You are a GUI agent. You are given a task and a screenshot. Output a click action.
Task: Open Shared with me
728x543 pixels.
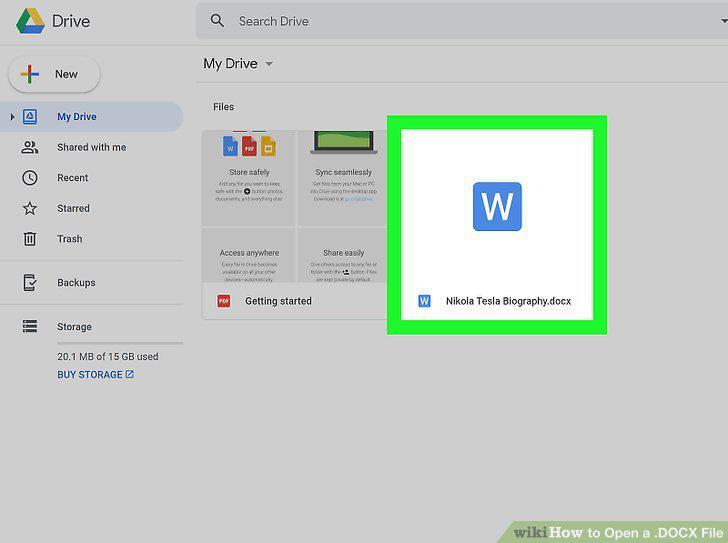91,147
